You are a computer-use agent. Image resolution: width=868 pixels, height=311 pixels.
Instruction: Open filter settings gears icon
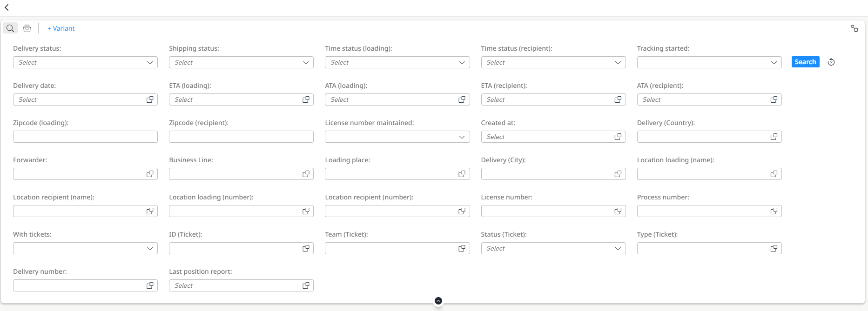[855, 28]
